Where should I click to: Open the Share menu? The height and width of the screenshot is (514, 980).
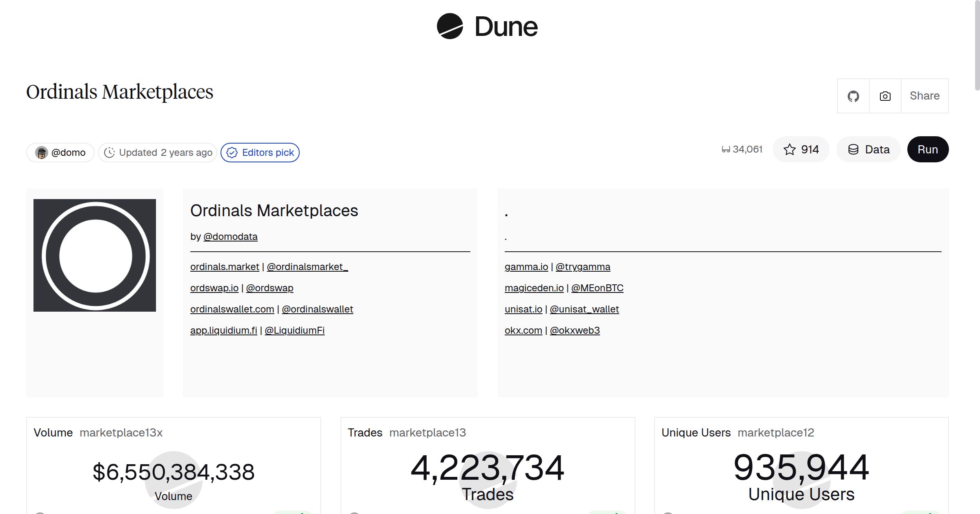pyautogui.click(x=924, y=95)
